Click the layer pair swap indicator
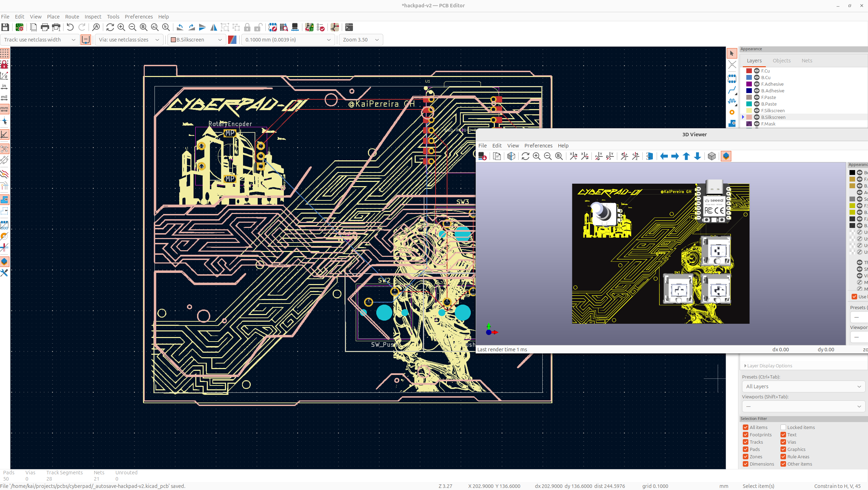This screenshot has height=490, width=868. (x=232, y=40)
